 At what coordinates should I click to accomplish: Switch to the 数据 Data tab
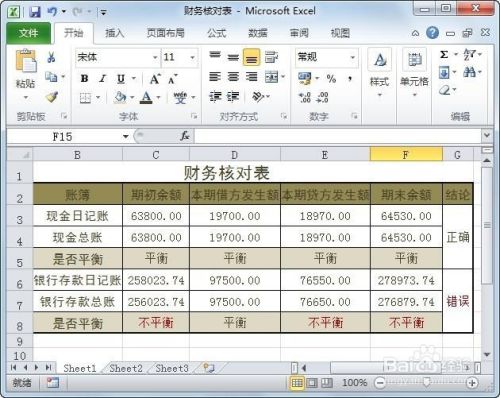[x=258, y=33]
